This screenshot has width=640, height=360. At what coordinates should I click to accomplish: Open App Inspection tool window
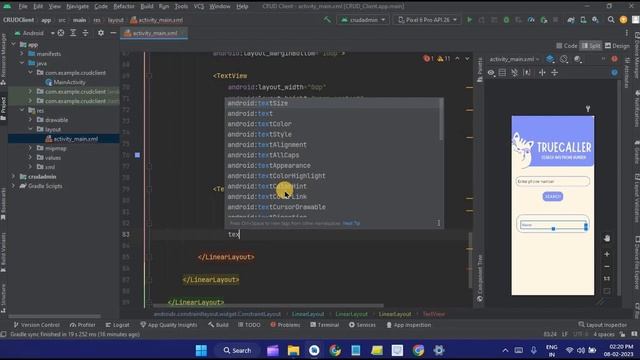click(409, 325)
